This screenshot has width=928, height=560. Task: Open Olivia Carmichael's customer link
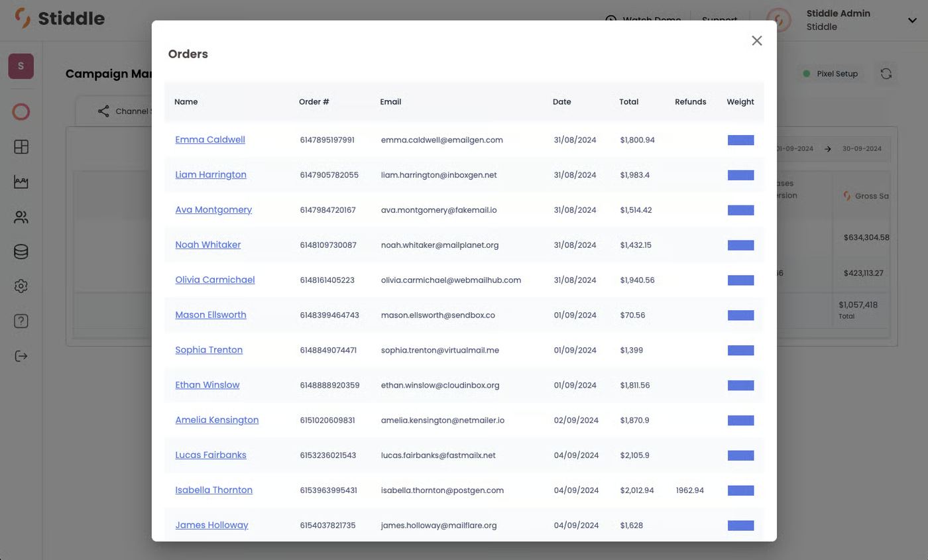215,280
